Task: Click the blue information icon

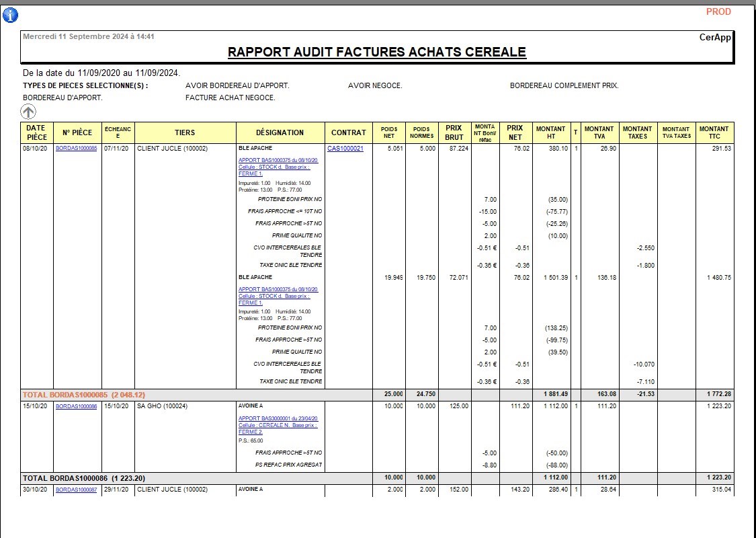Action: click(11, 15)
